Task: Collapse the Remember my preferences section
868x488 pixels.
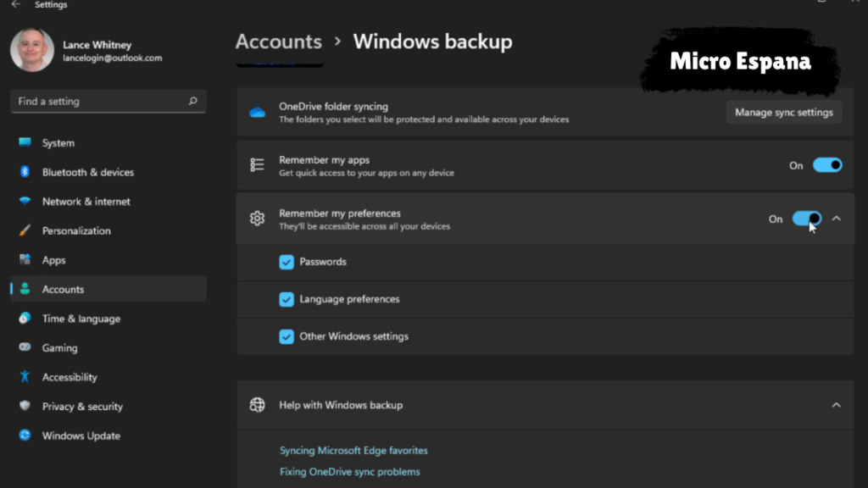Action: [837, 219]
